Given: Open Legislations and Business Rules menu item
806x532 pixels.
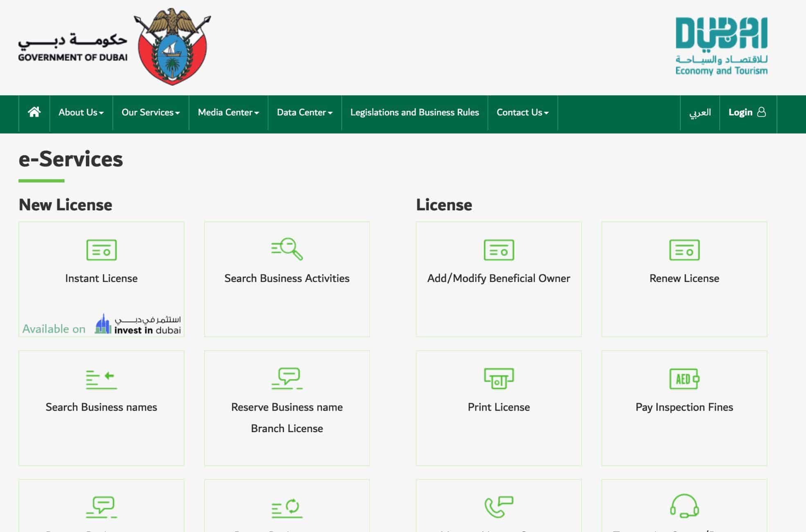Looking at the screenshot, I should click(x=414, y=112).
